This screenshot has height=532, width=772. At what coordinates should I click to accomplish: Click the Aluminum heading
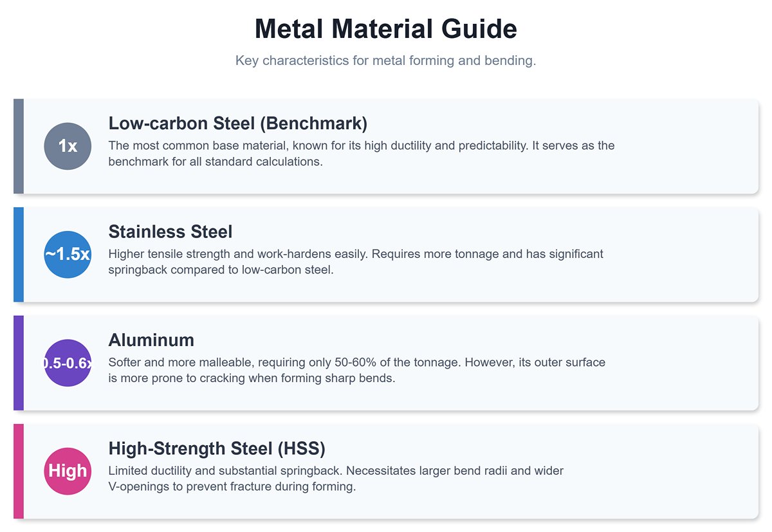point(151,340)
